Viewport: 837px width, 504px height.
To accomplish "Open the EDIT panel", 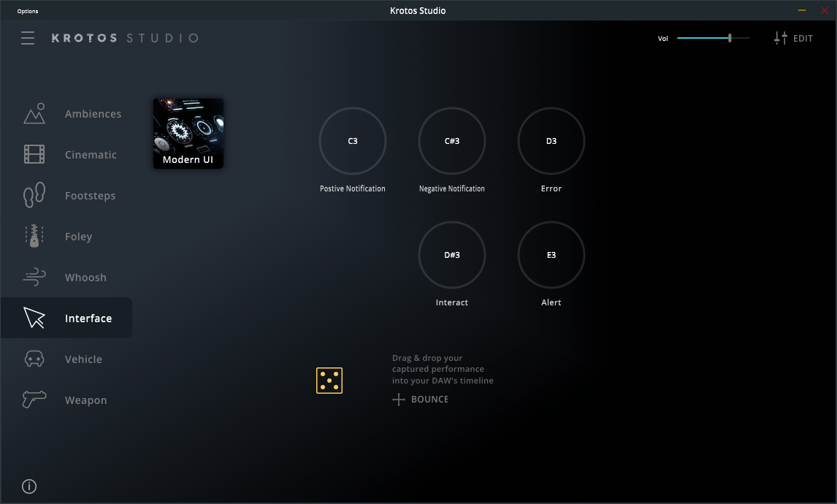I will (793, 38).
